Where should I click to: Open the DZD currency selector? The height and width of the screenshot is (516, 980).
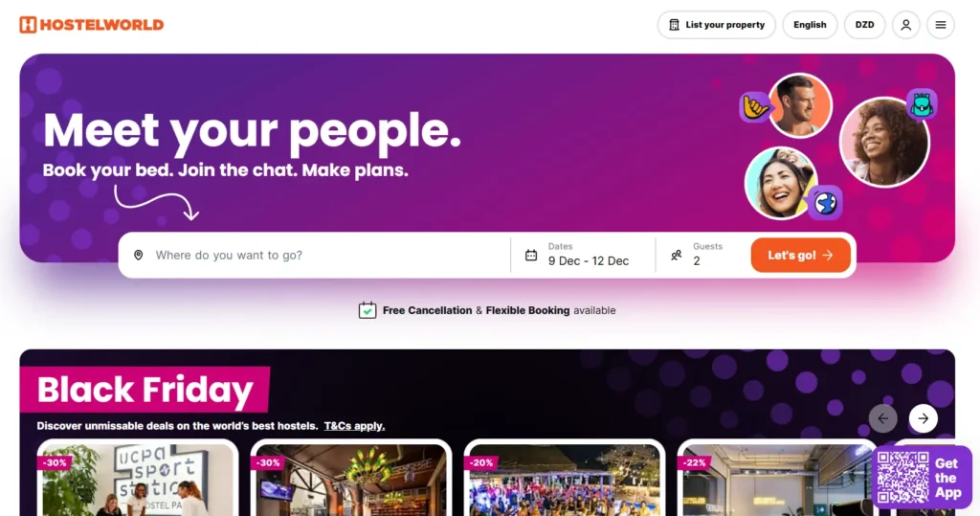coord(864,25)
